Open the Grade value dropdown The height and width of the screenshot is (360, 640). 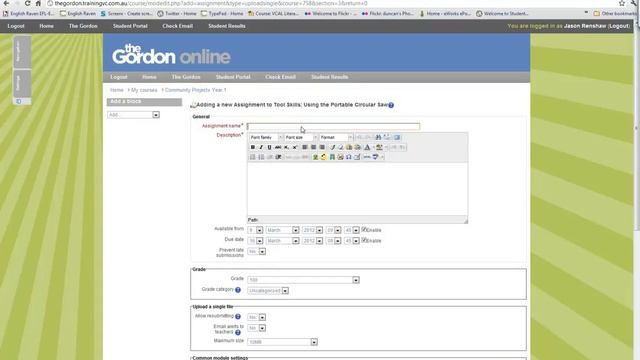click(303, 280)
